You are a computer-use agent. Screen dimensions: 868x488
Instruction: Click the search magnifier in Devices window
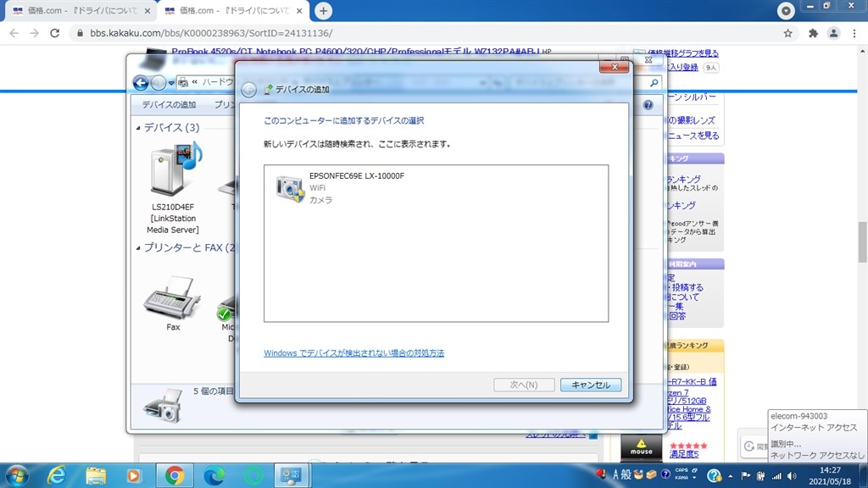coord(654,83)
